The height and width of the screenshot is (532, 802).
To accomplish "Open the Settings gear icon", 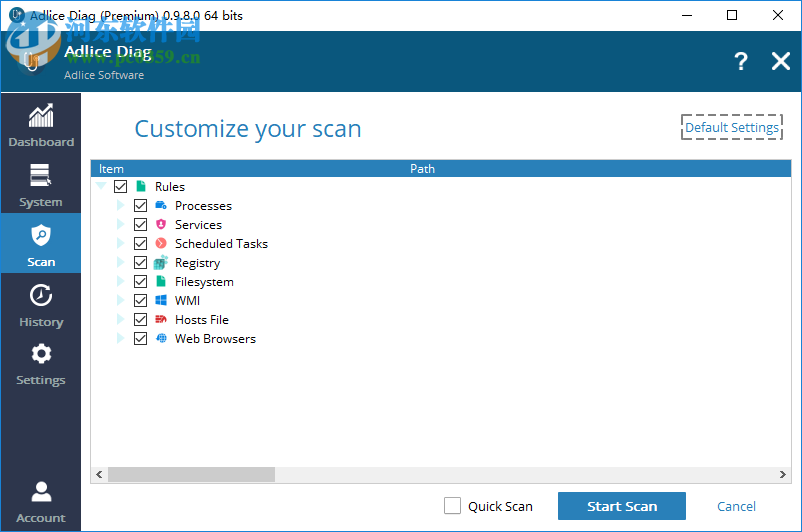I will coord(41,353).
